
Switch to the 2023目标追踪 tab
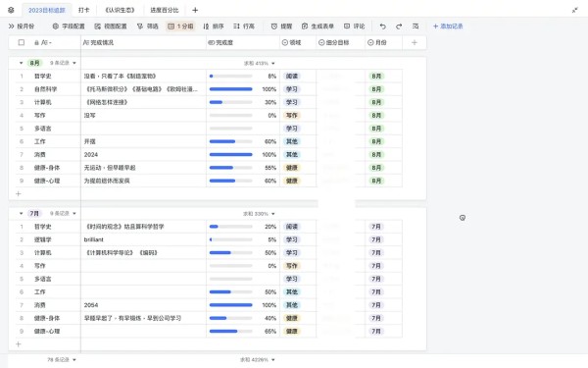click(47, 10)
